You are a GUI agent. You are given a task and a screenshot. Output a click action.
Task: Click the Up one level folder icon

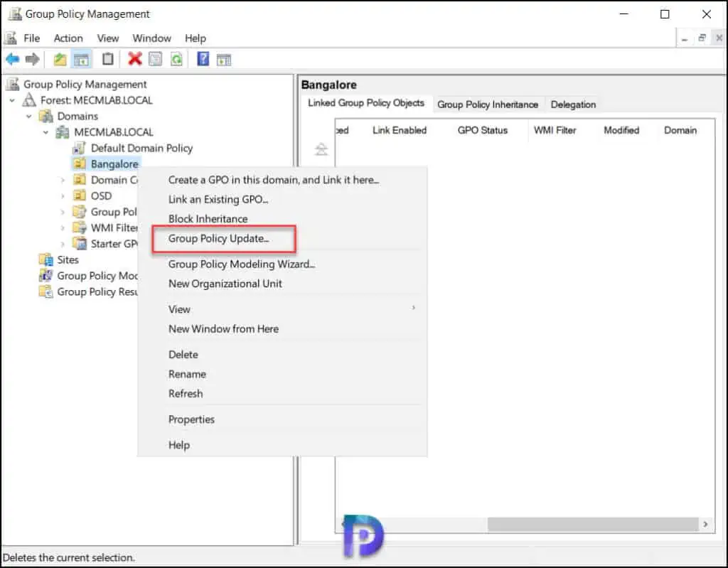60,59
